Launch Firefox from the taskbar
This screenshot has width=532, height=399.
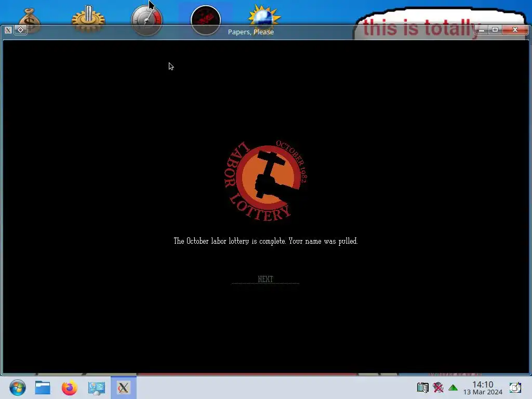coord(69,388)
